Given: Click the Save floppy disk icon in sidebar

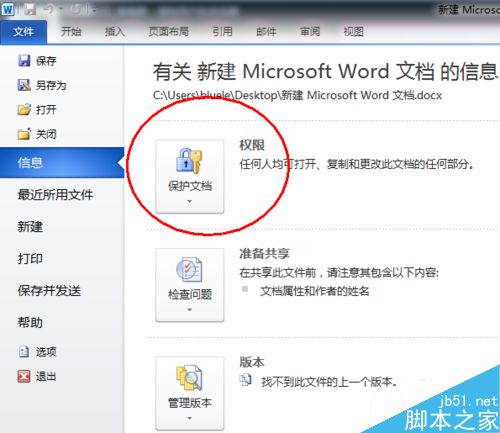Looking at the screenshot, I should coord(24,61).
